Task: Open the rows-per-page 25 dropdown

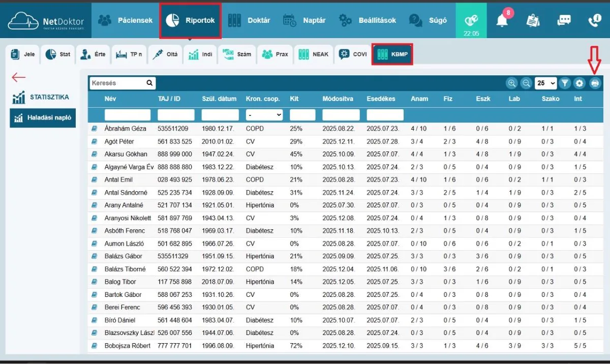Action: point(546,83)
